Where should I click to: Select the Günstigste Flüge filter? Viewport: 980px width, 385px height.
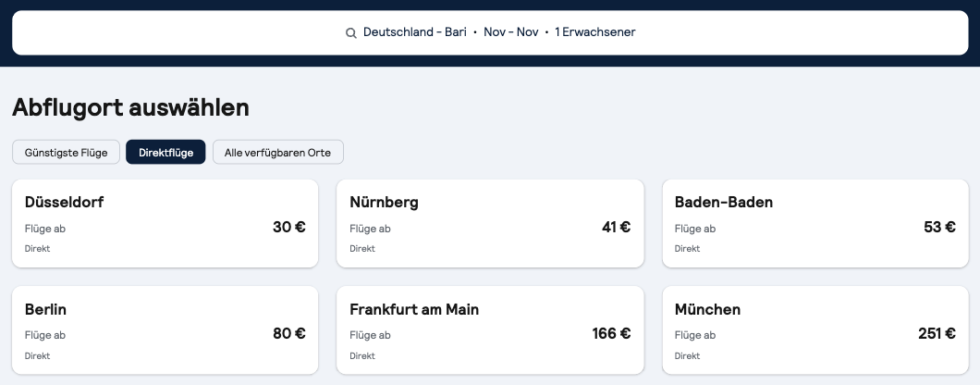tap(67, 152)
